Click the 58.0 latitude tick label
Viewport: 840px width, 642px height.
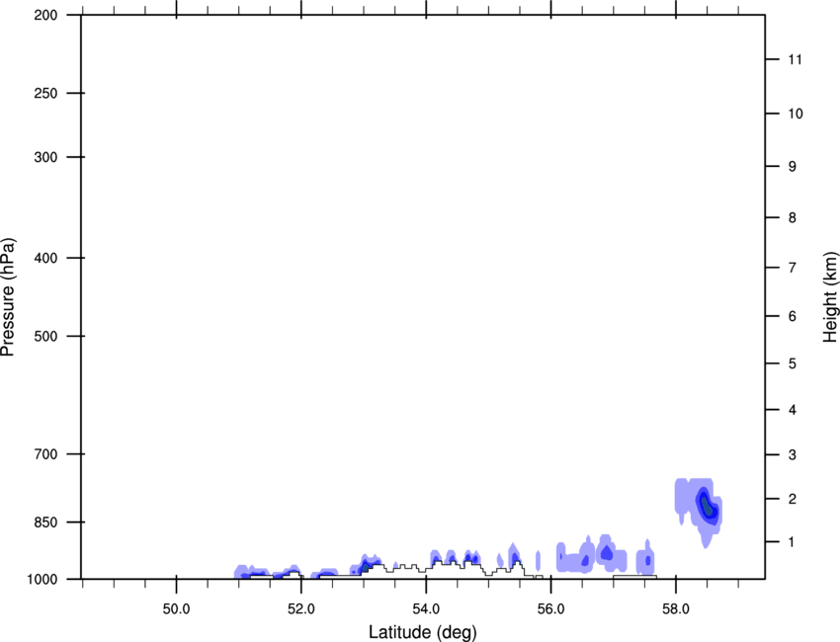676,609
